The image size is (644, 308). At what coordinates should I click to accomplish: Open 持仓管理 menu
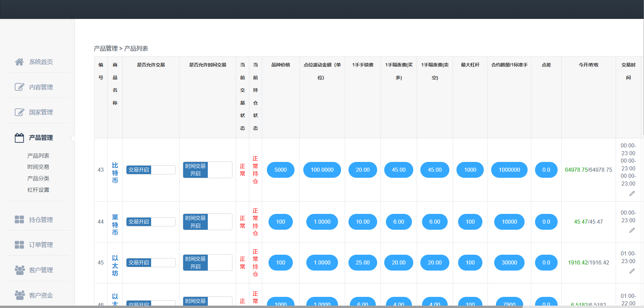click(41, 220)
